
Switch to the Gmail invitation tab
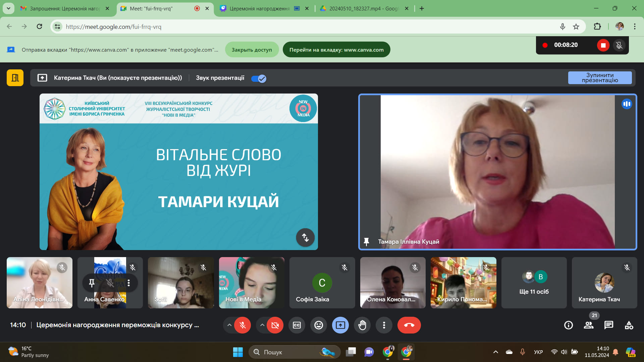pyautogui.click(x=64, y=8)
